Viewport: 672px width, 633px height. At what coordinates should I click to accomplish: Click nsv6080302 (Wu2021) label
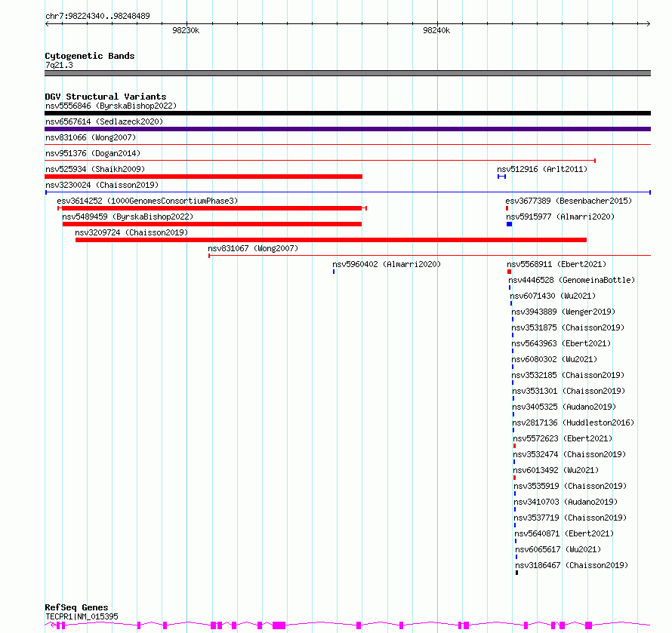click(x=554, y=359)
